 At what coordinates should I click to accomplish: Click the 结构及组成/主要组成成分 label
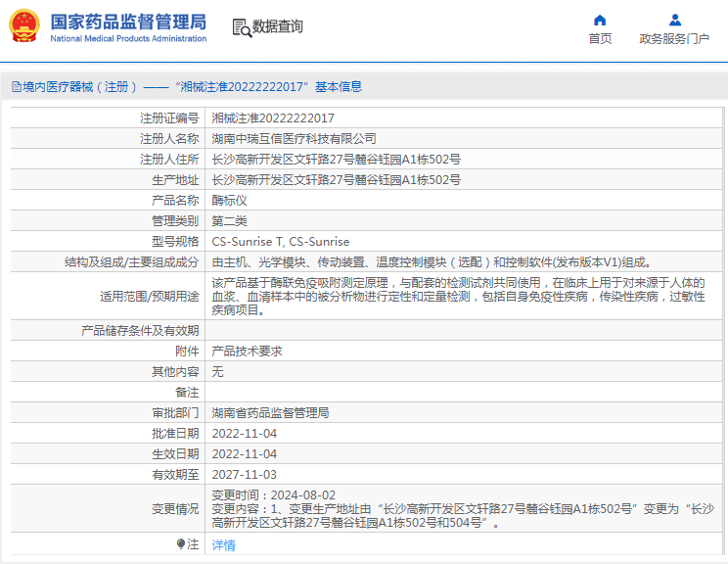click(x=132, y=262)
